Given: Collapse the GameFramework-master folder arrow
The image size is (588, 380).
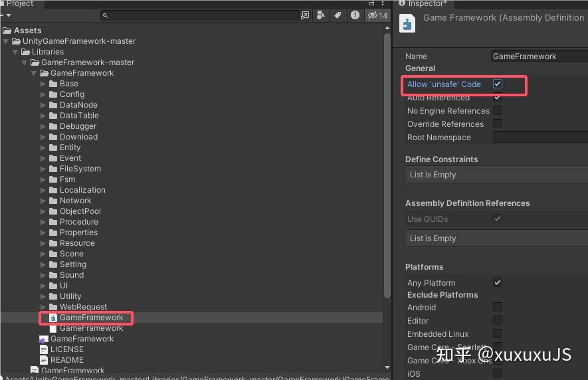Looking at the screenshot, I should pyautogui.click(x=25, y=62).
